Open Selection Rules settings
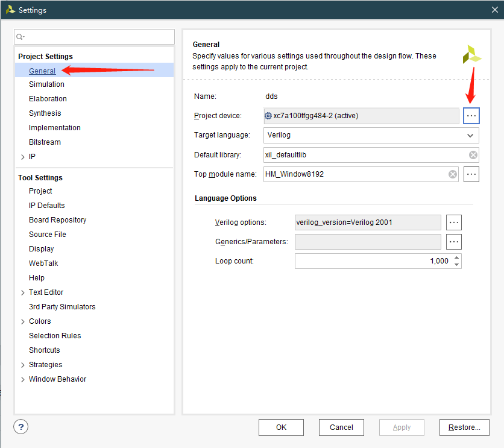The image size is (504, 448). pyautogui.click(x=55, y=335)
